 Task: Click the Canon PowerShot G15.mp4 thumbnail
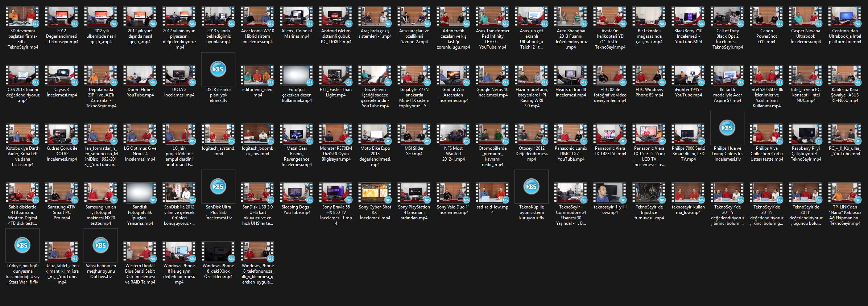[x=766, y=17]
